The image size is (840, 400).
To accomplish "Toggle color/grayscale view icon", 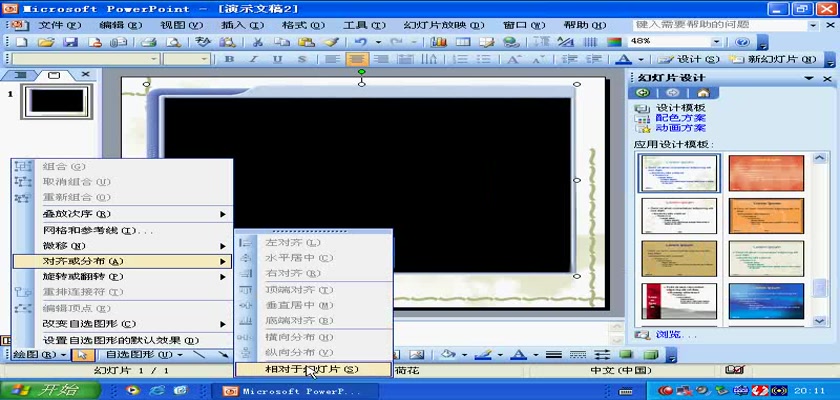I will pyautogui.click(x=614, y=42).
